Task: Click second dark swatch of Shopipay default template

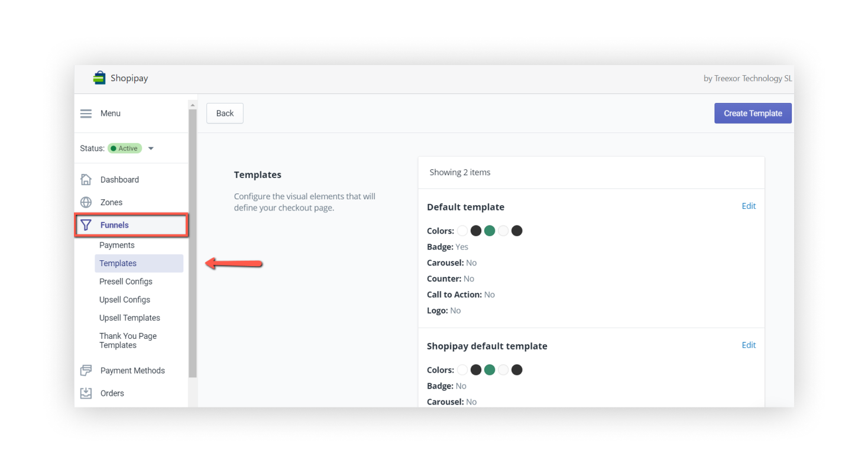Action: pyautogui.click(x=517, y=370)
